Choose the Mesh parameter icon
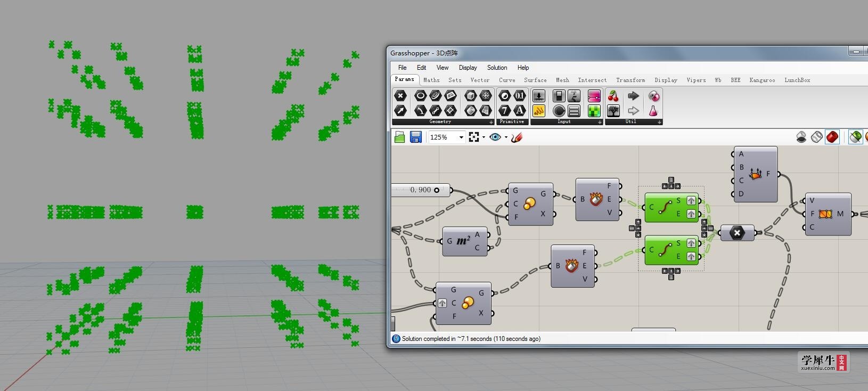The height and width of the screenshot is (391, 868). [x=486, y=96]
